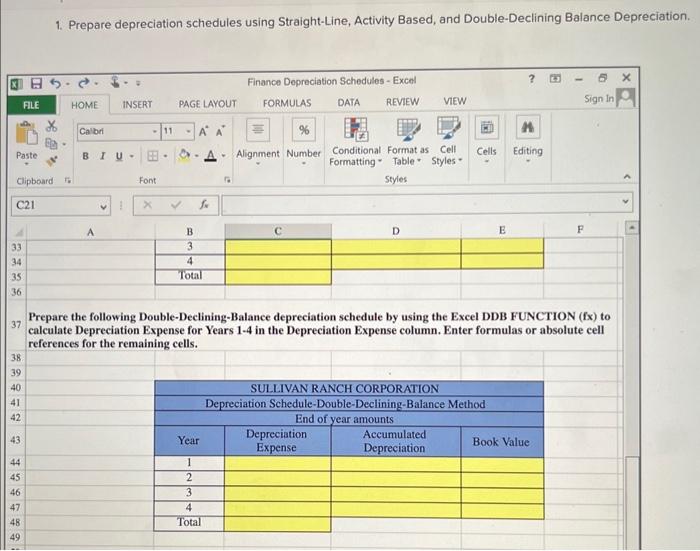Activate the Format Painter brush
Viewport: 700px width, 551px height.
tap(52, 161)
